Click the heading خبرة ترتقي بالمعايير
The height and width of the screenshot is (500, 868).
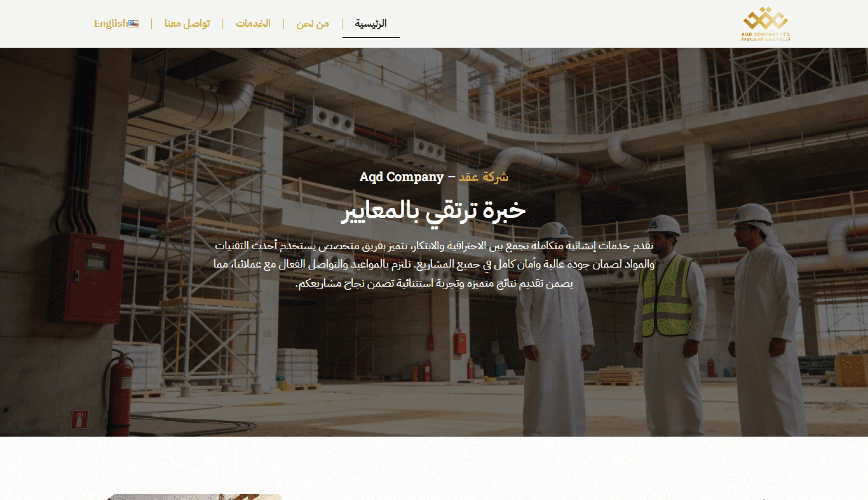point(433,211)
